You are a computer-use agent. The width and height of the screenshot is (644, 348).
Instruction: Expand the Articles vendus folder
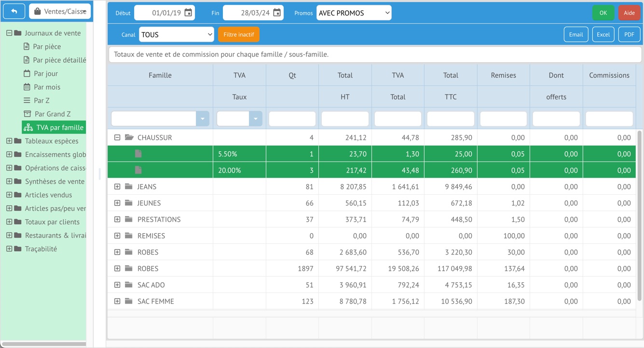click(x=9, y=195)
